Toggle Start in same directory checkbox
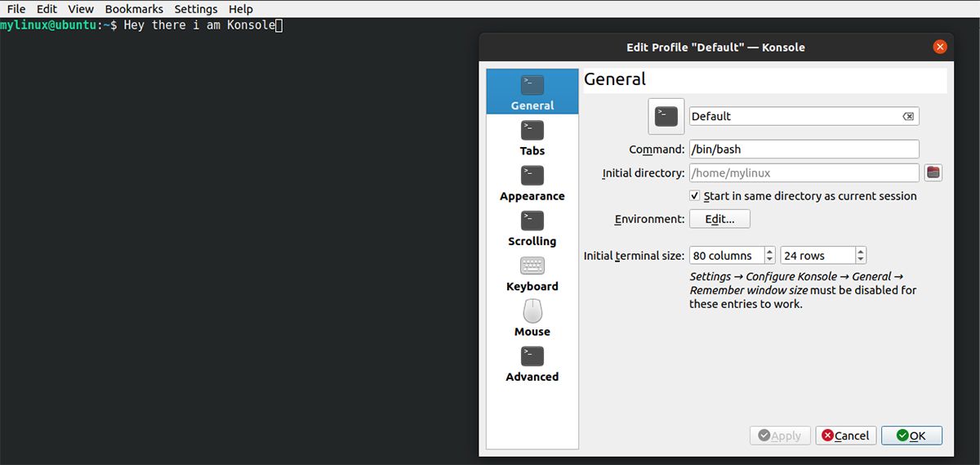The width and height of the screenshot is (980, 465). pos(695,196)
